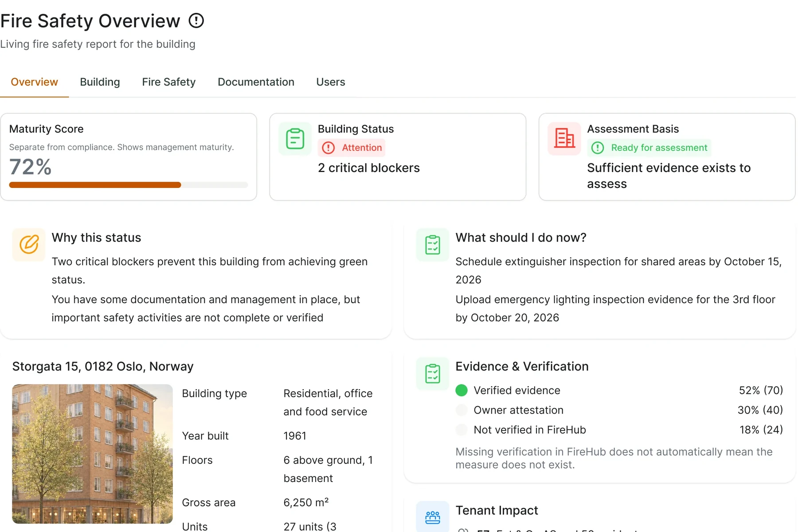The width and height of the screenshot is (798, 532).
Task: Click the '30% (40)' owner attestation value
Action: [x=760, y=410]
